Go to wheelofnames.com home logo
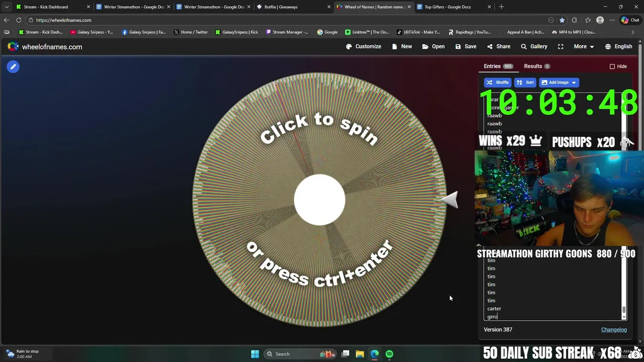The image size is (644, 362). [x=45, y=47]
